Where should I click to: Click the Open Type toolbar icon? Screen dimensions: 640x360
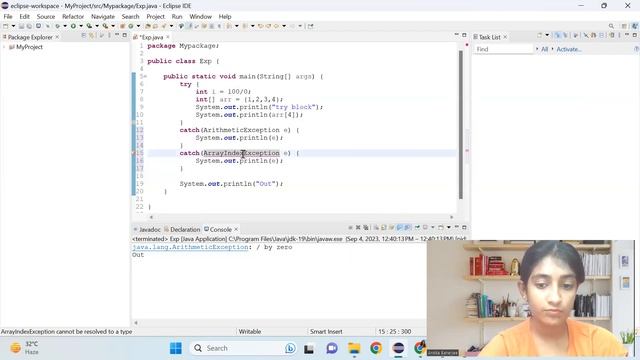pyautogui.click(x=148, y=26)
